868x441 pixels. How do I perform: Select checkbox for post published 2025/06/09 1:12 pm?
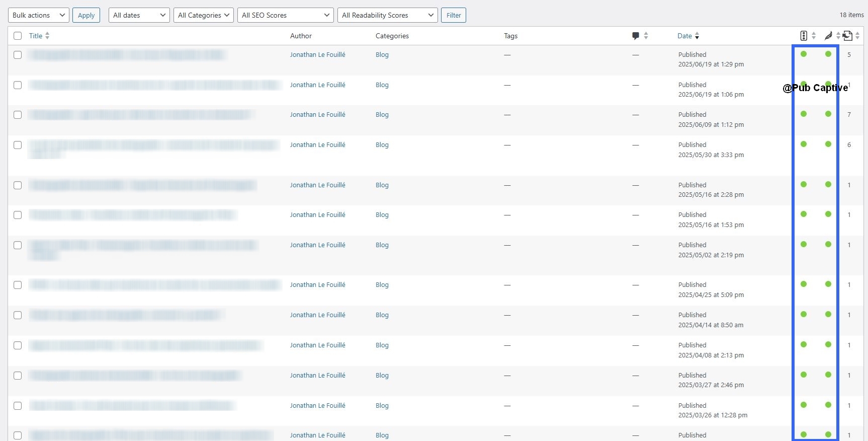pyautogui.click(x=18, y=115)
